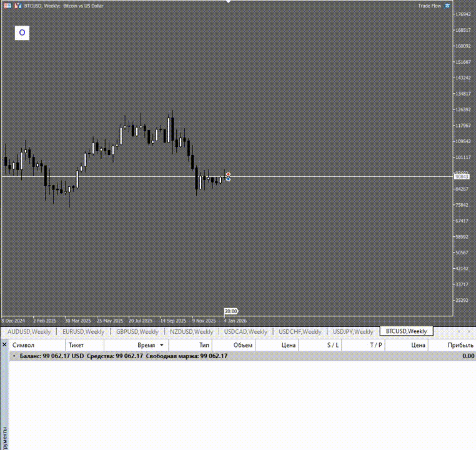The image size is (476, 450).
Task: Click the blue trade marker on latest candle
Action: [x=228, y=179]
